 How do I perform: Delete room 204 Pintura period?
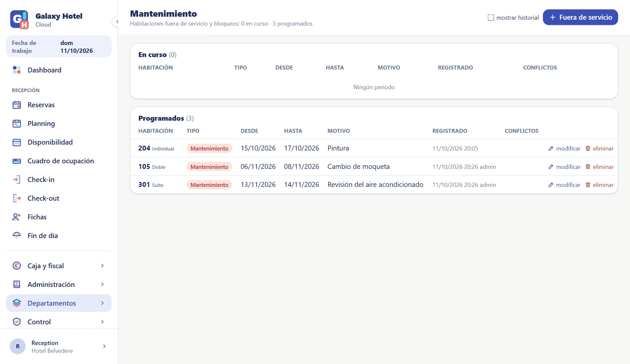point(599,149)
